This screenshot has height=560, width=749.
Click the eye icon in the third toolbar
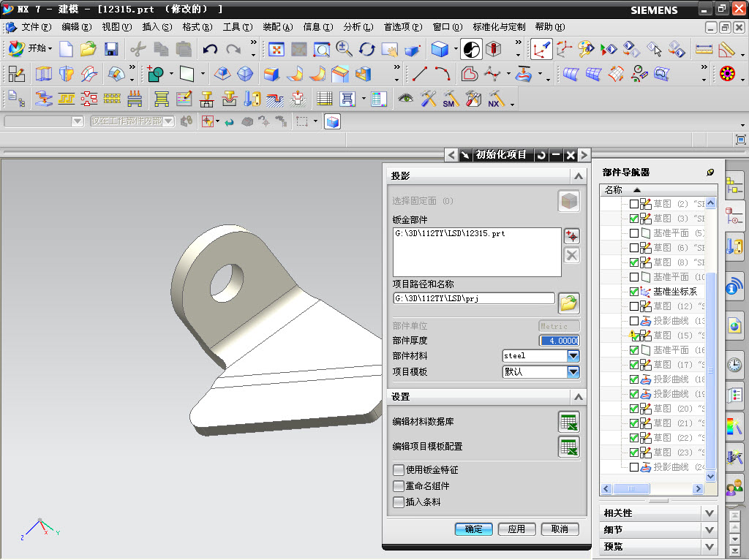[405, 99]
